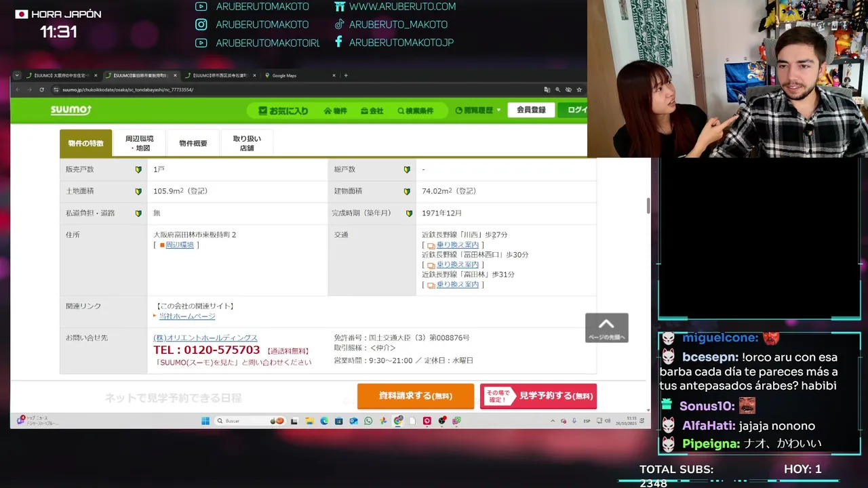Click the SUUMO logo in the header
Viewport: 868px width, 488px height.
71,110
